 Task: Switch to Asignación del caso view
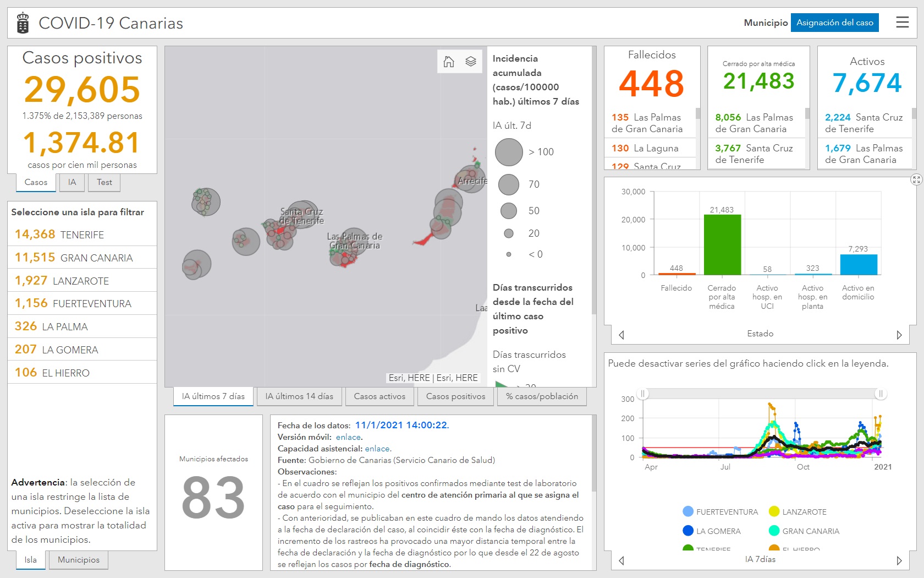pyautogui.click(x=834, y=23)
